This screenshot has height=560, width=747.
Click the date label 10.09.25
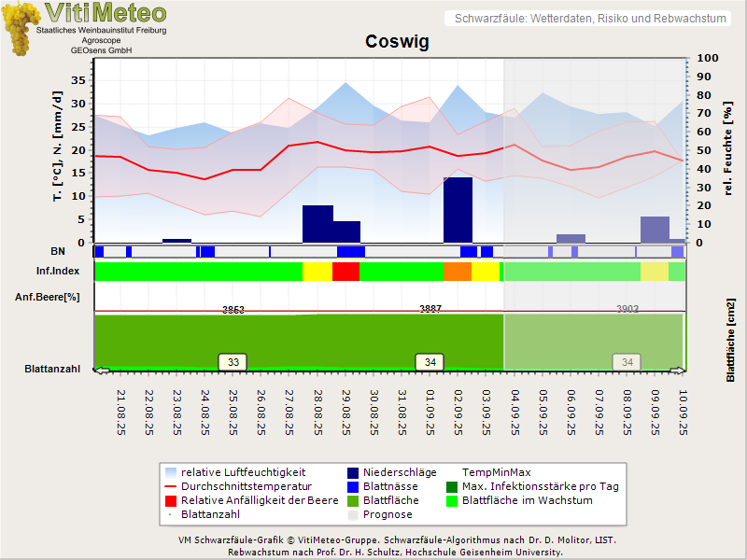(684, 413)
